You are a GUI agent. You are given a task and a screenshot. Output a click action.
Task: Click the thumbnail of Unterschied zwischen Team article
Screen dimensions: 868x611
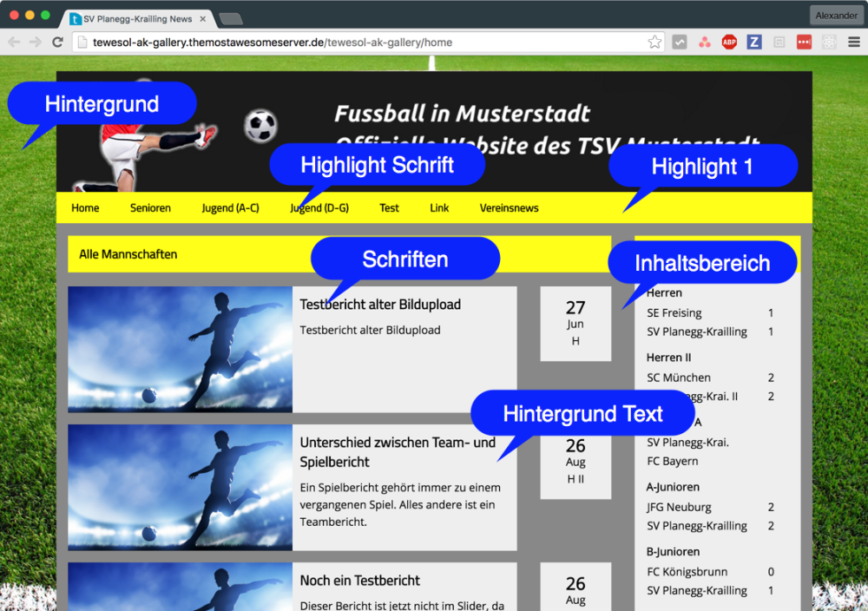[180, 487]
